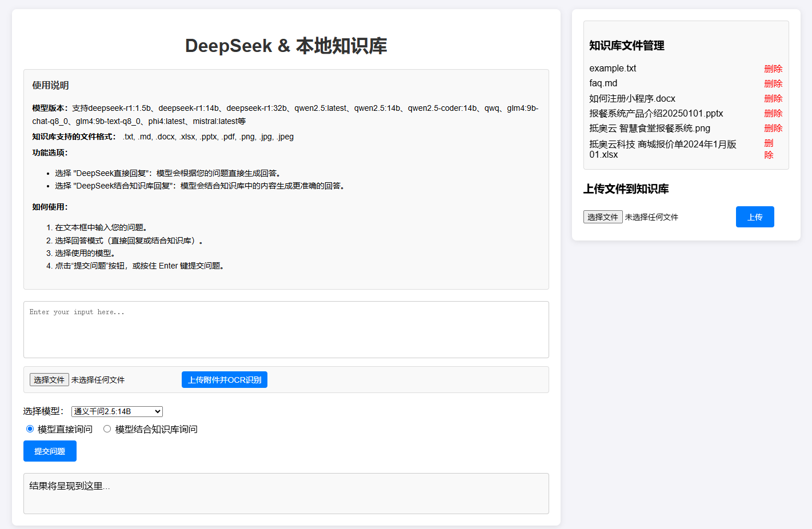This screenshot has height=529, width=812.
Task: Click the DeepSeek & 本地知识库 page title
Action: pos(286,46)
